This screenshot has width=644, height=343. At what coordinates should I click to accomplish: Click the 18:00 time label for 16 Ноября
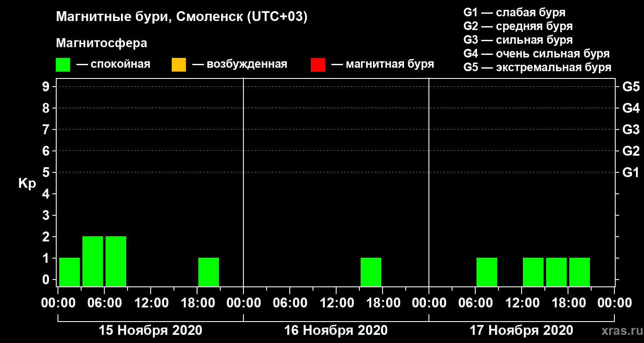[x=383, y=303]
